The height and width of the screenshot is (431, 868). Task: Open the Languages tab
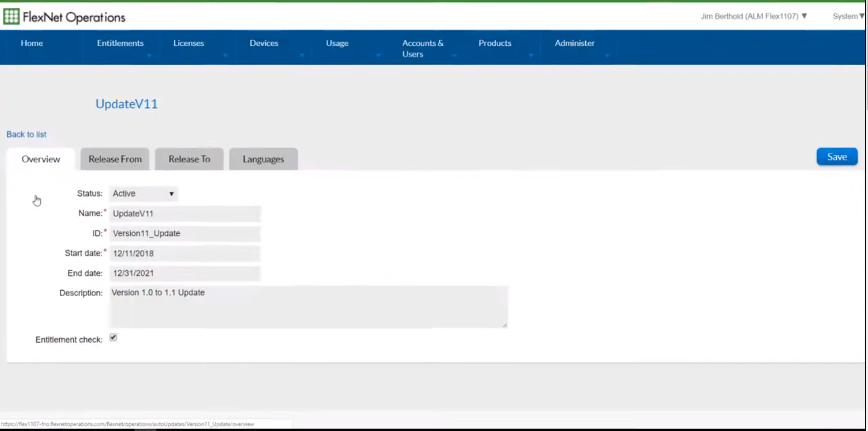(263, 159)
